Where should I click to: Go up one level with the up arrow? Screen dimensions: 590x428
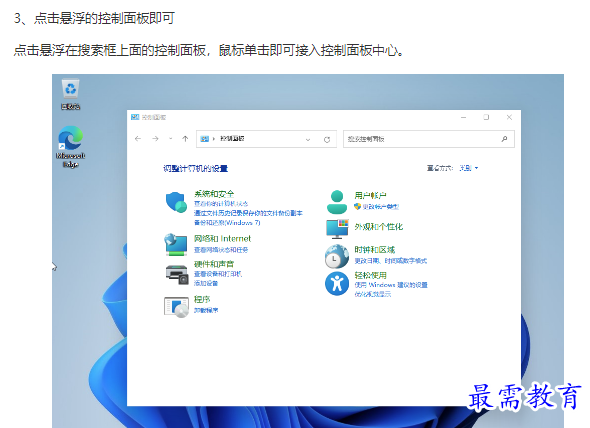point(185,139)
